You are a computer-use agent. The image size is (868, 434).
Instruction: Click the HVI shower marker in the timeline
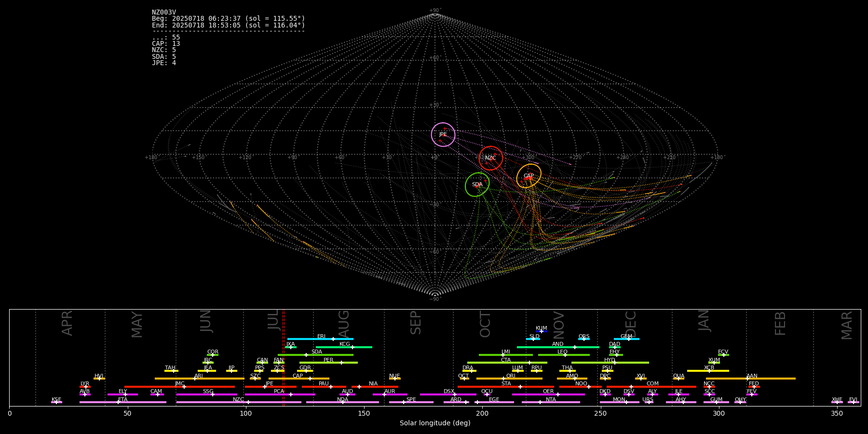(99, 379)
